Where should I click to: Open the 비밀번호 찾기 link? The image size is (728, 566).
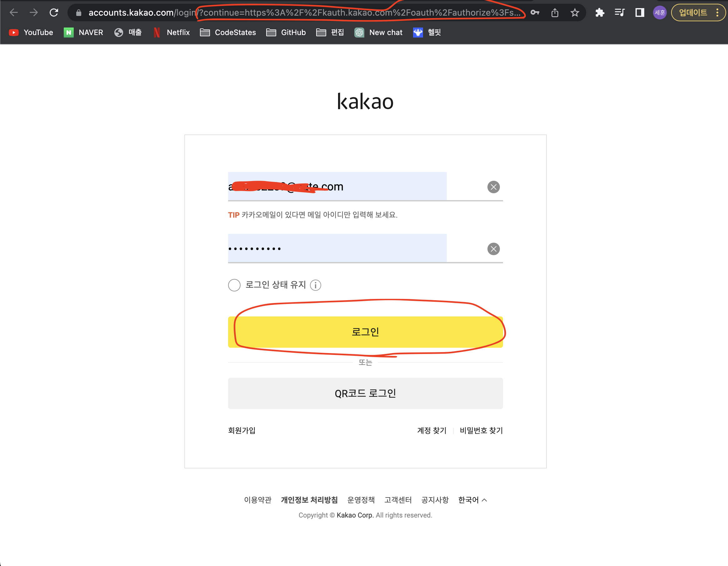pyautogui.click(x=481, y=430)
